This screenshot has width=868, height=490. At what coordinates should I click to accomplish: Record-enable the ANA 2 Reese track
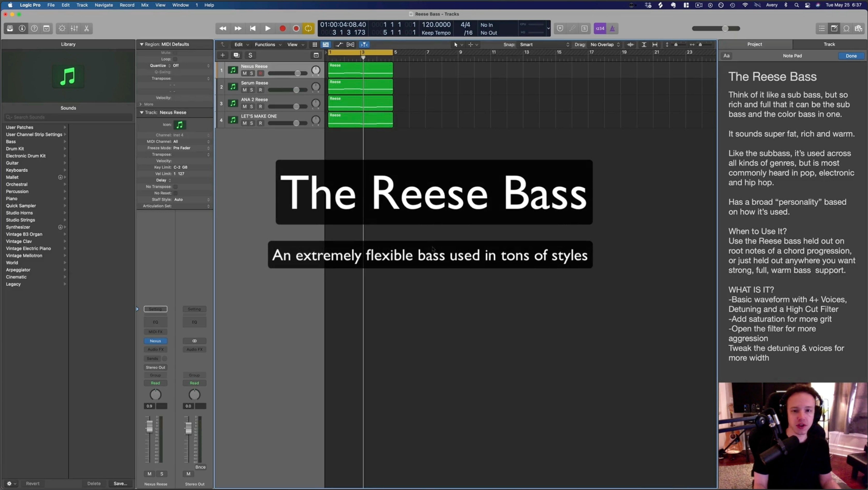pos(261,107)
